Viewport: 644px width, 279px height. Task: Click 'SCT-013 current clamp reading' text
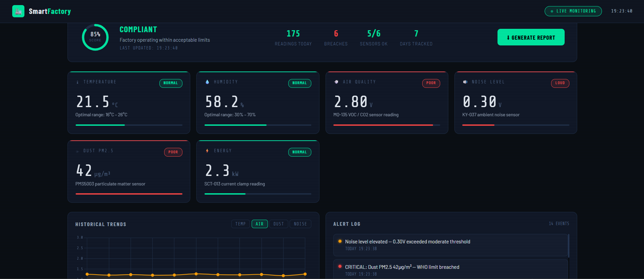pos(235,184)
